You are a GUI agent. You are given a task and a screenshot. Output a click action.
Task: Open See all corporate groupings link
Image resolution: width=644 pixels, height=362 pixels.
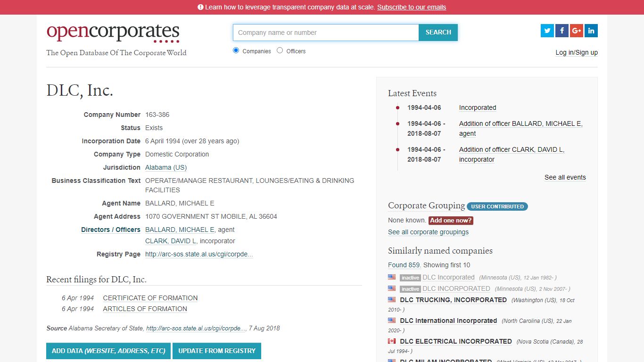coord(429,232)
